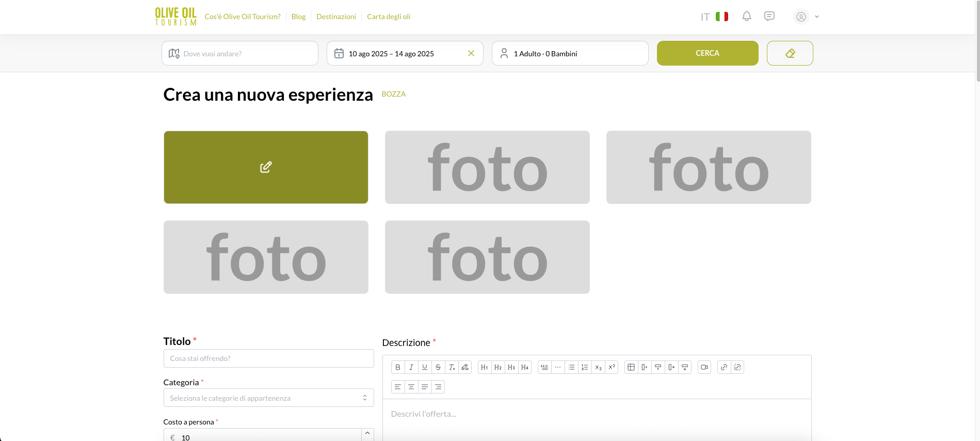Pick the highlight color tool in the editor
The image size is (980, 441).
pos(465,367)
